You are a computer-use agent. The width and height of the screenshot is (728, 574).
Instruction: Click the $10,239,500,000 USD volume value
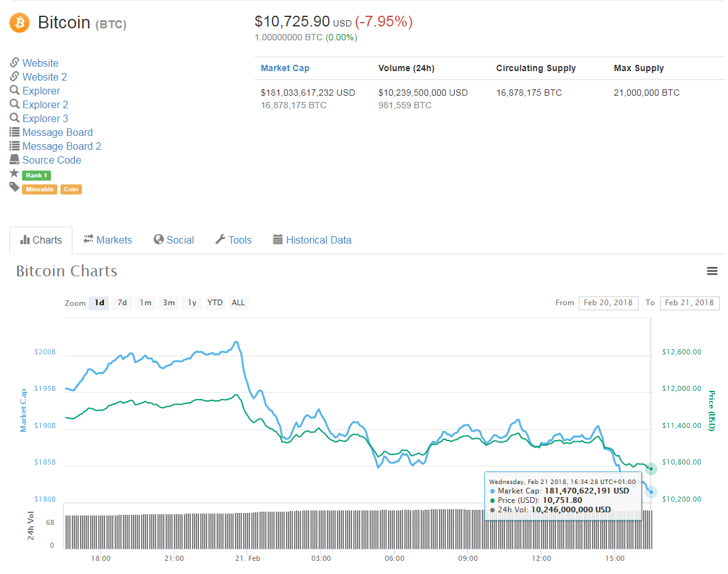(x=423, y=93)
